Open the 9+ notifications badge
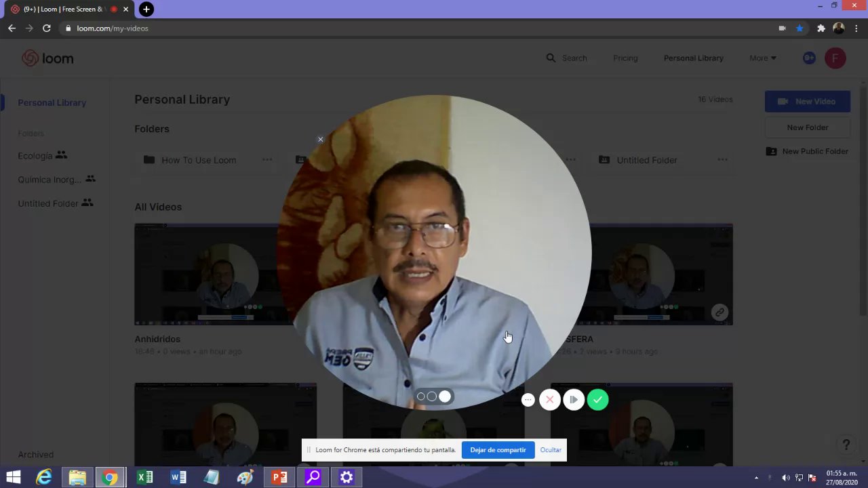 pos(809,58)
